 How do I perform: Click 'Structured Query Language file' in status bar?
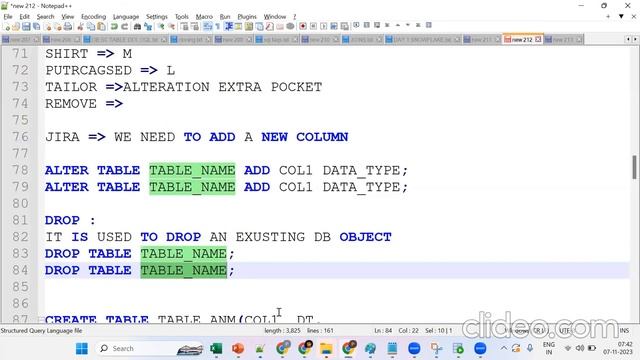pyautogui.click(x=42, y=331)
